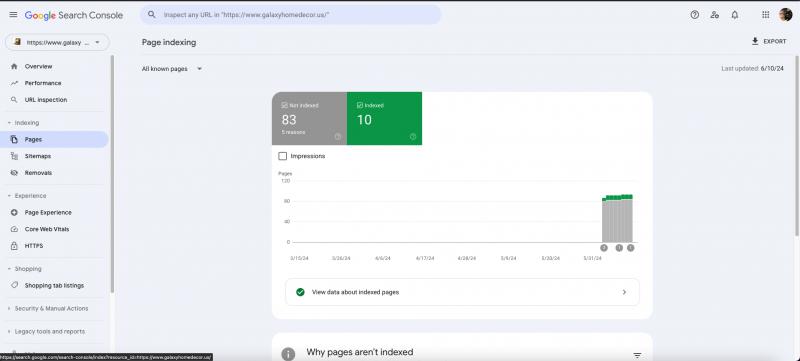Click help icon on Indexed card
This screenshot has height=361, width=800.
click(413, 137)
